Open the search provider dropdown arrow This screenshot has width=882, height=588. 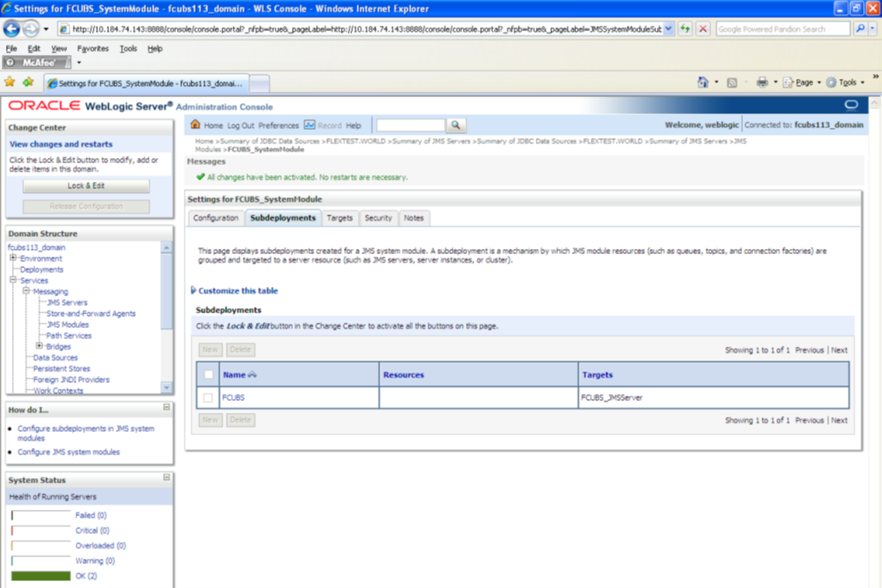point(873,28)
